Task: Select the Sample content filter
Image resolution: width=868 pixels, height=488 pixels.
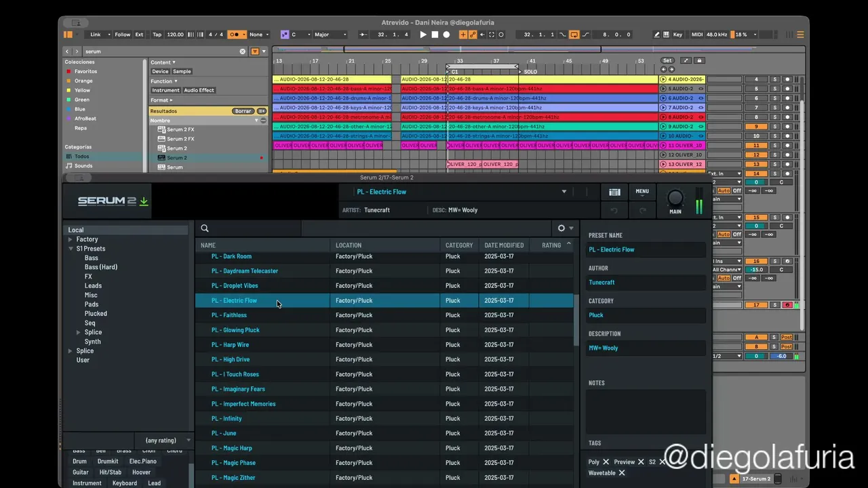Action: [x=182, y=71]
